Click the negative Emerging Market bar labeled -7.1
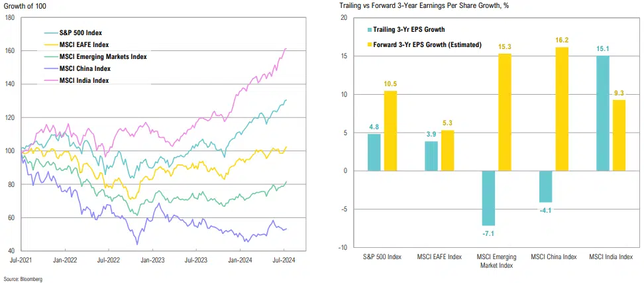Viewport: 644px width, 283px height. [488, 198]
